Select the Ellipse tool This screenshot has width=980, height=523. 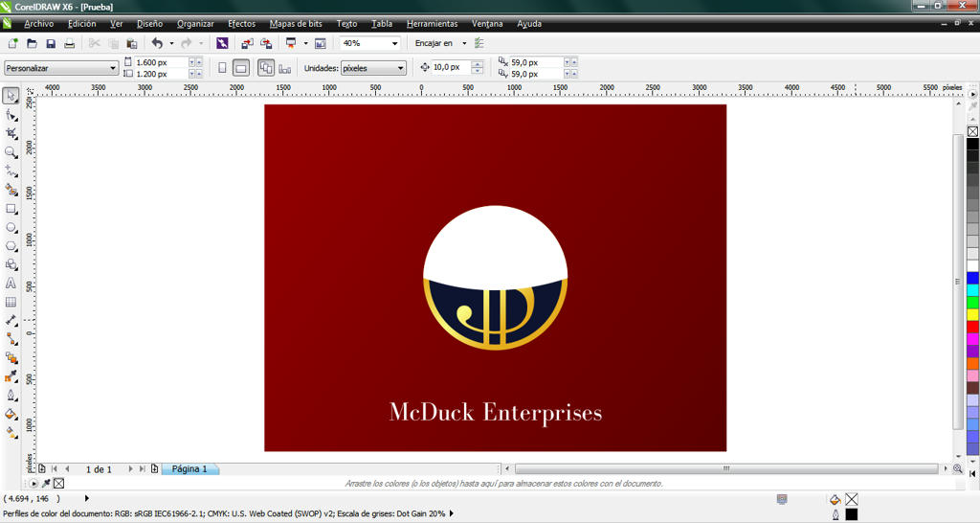click(x=11, y=227)
